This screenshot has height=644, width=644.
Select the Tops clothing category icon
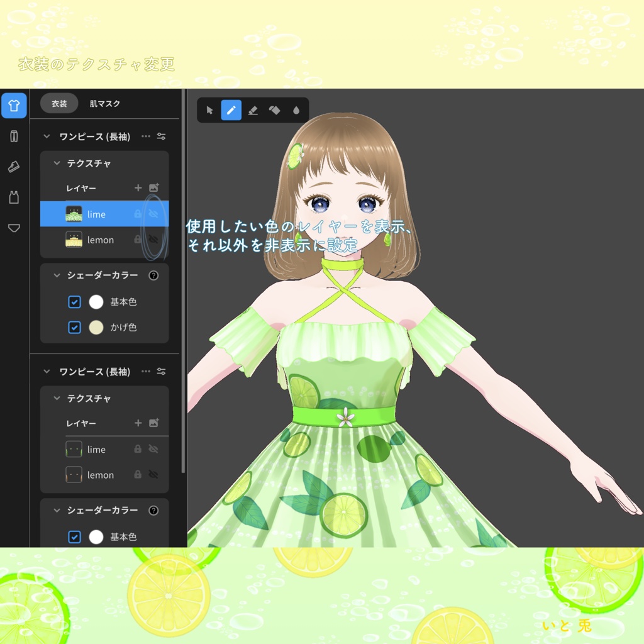click(14, 106)
